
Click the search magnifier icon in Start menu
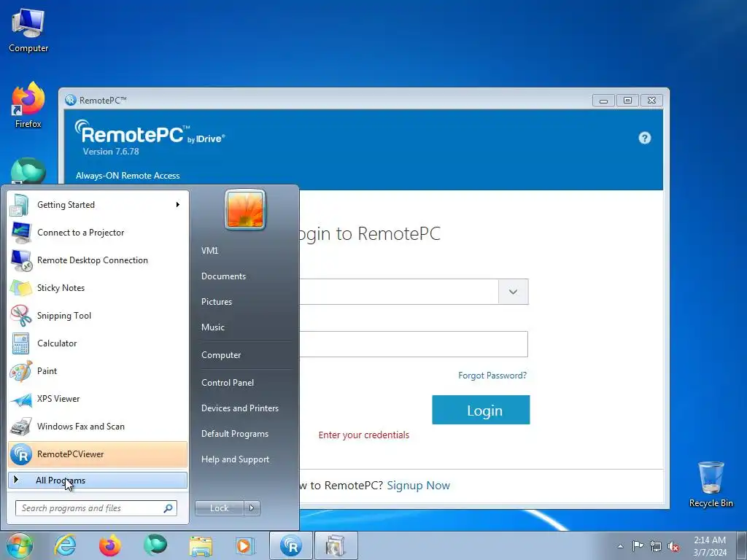168,508
